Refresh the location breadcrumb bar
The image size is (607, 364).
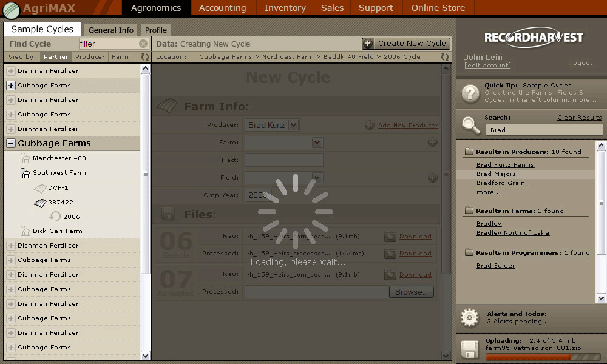click(445, 57)
